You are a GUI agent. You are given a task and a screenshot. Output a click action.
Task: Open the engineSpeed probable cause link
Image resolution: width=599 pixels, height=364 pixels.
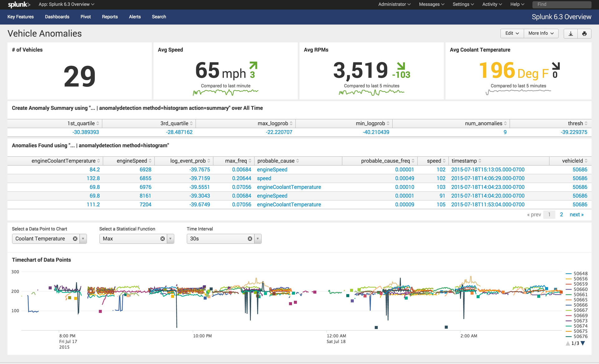click(272, 169)
